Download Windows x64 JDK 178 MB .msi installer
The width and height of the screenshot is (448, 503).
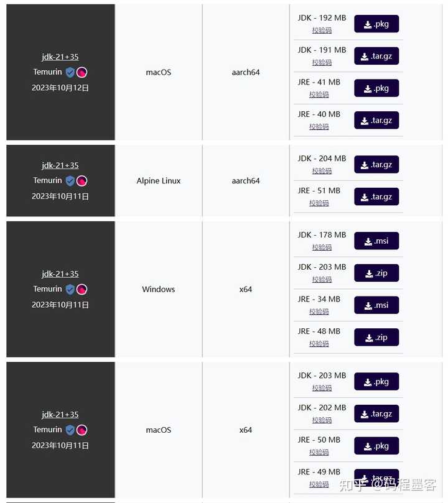pyautogui.click(x=376, y=241)
